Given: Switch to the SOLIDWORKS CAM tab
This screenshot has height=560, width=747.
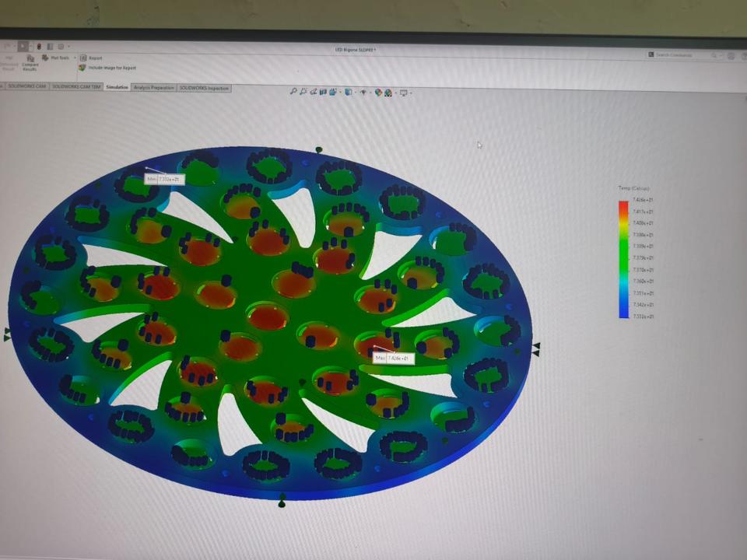Looking at the screenshot, I should tap(26, 86).
